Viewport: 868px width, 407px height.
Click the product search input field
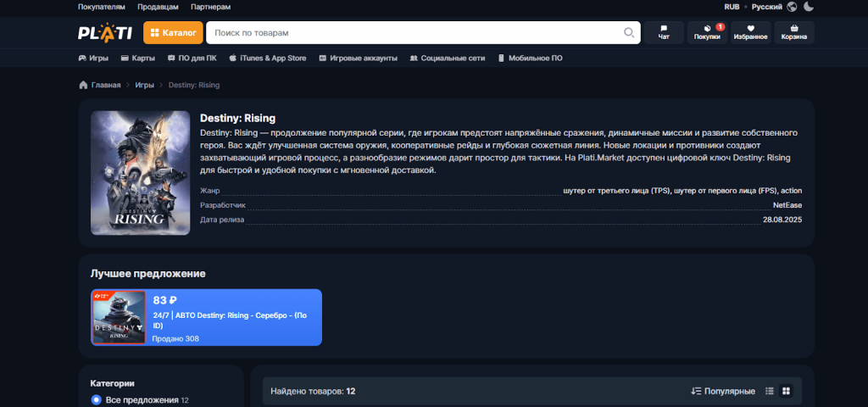click(415, 33)
